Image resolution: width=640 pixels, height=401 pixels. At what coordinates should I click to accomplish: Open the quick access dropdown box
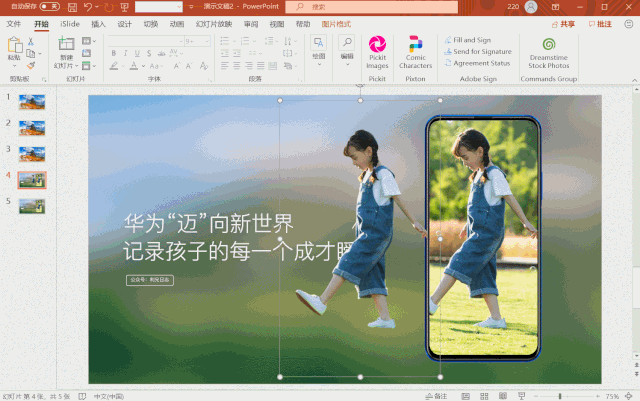click(159, 7)
